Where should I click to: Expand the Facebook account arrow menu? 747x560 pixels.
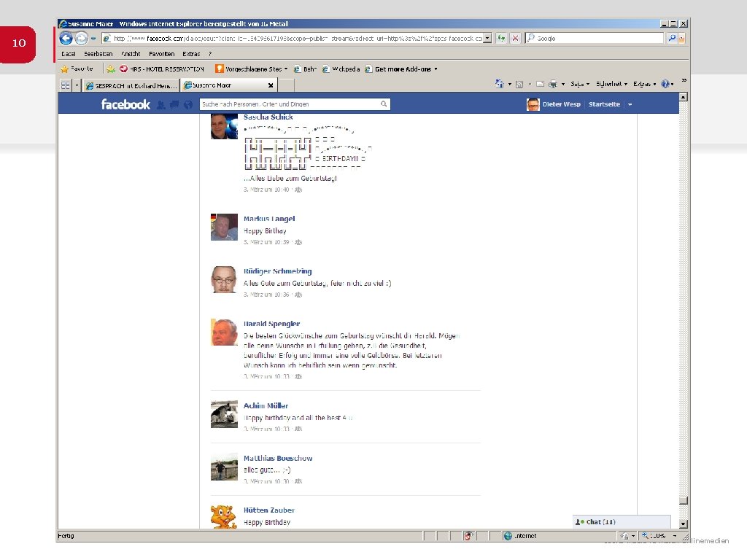(630, 104)
